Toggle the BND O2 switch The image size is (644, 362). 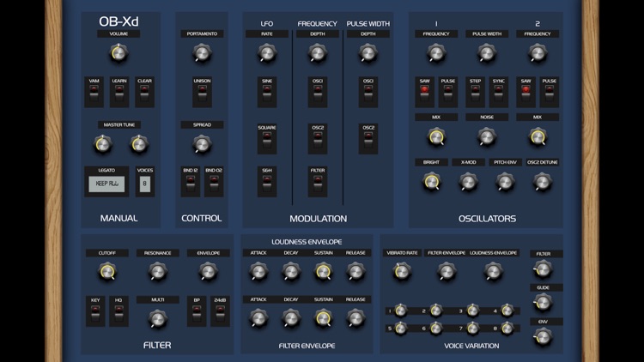pyautogui.click(x=214, y=183)
